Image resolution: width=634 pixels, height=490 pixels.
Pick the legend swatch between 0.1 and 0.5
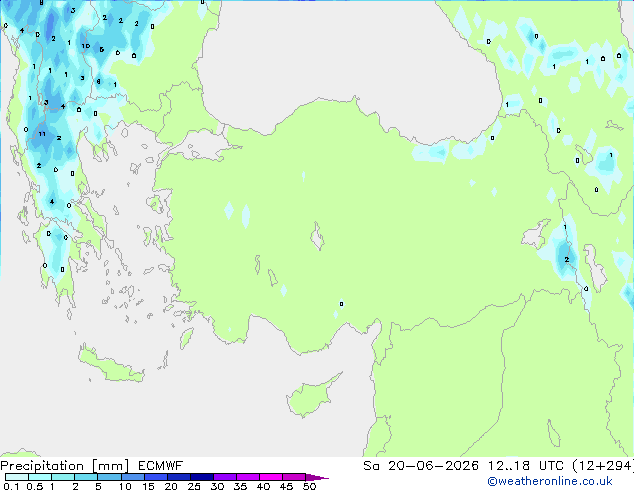coord(17,477)
